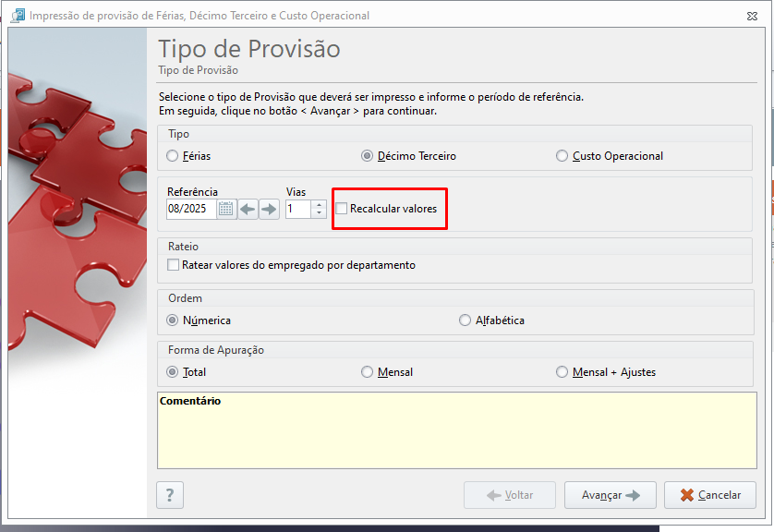Viewport: 774px width, 532px height.
Task: Click the Cancelar button
Action: 710,495
